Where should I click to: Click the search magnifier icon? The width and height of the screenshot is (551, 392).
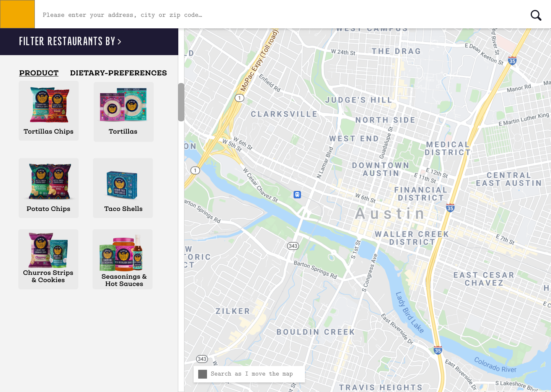pos(536,15)
